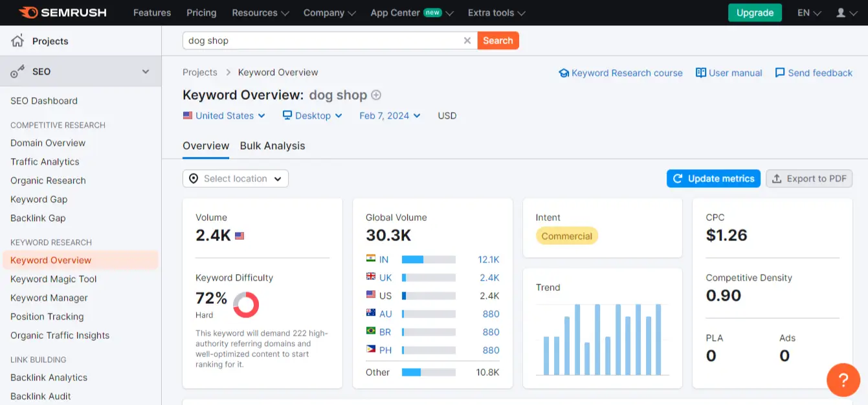868x405 pixels.
Task: Open the Features menu item
Action: [x=151, y=12]
